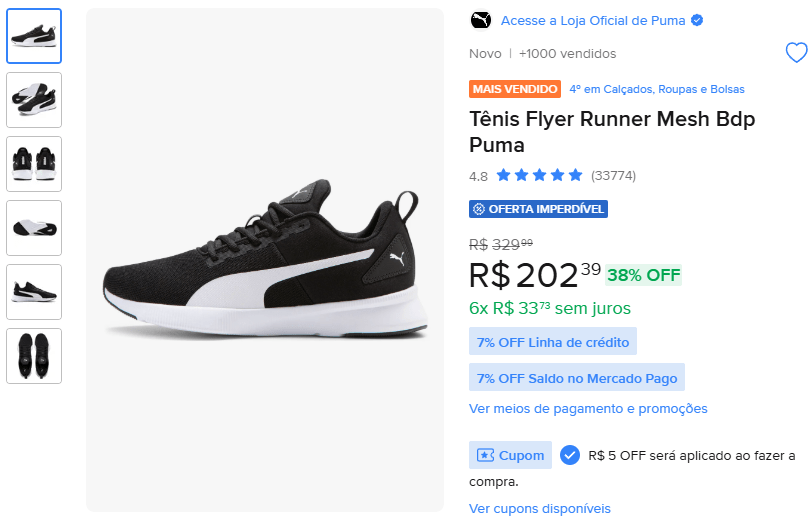Viewport: 812px width, 521px height.
Task: Open Acesse a Loja Oficial de Puma link
Action: click(594, 20)
